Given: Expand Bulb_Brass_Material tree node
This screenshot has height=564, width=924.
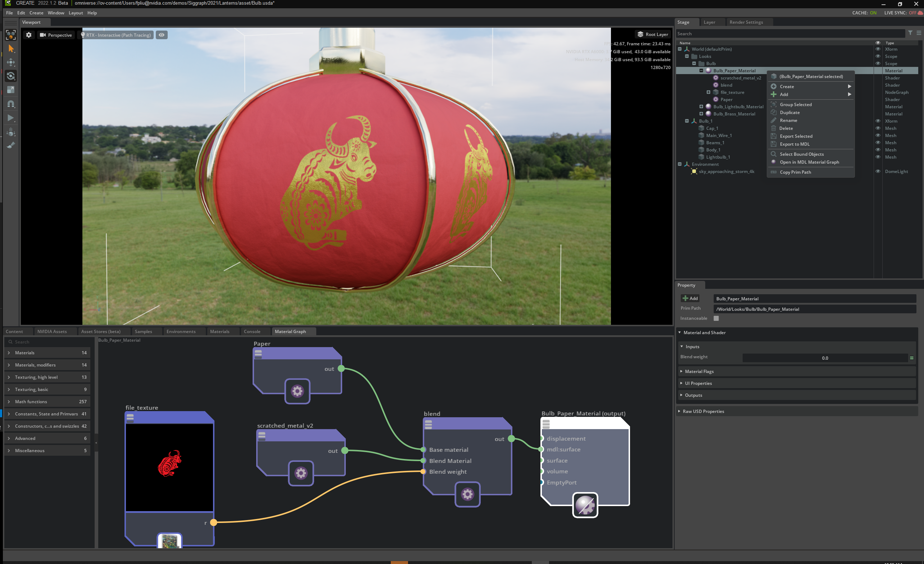Looking at the screenshot, I should (701, 114).
